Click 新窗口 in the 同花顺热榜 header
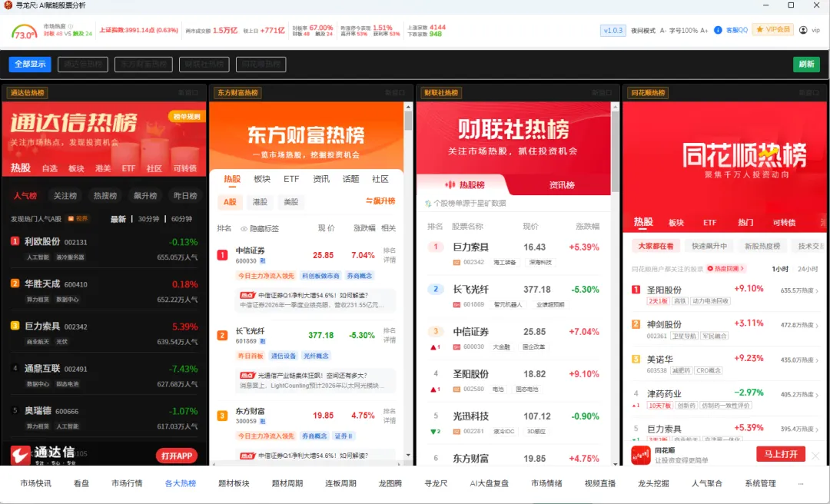Viewport: 830px width, 504px height. coord(808,93)
